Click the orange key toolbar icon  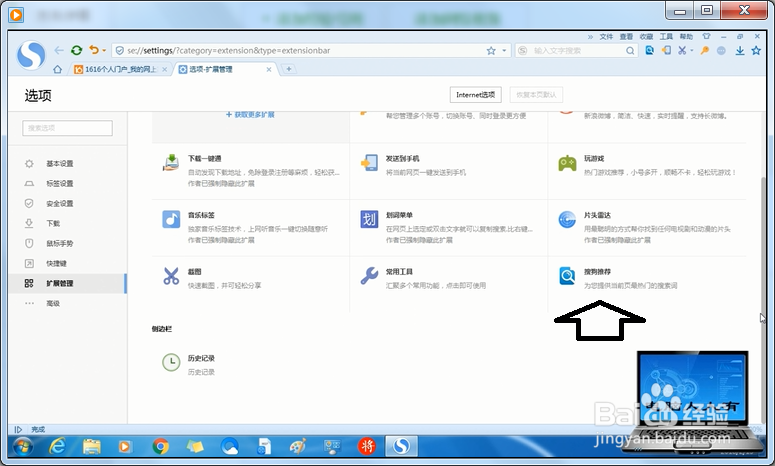pyautogui.click(x=705, y=50)
